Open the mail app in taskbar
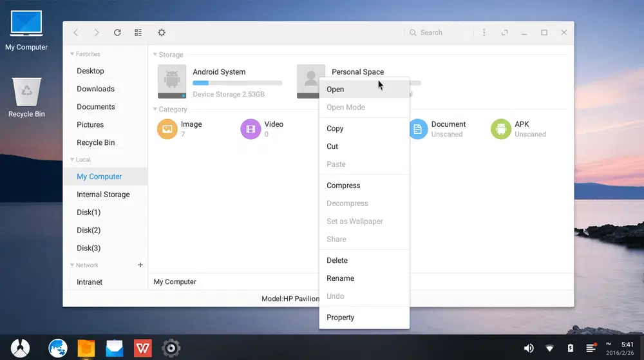Viewport: 644px width, 360px height. click(115, 348)
